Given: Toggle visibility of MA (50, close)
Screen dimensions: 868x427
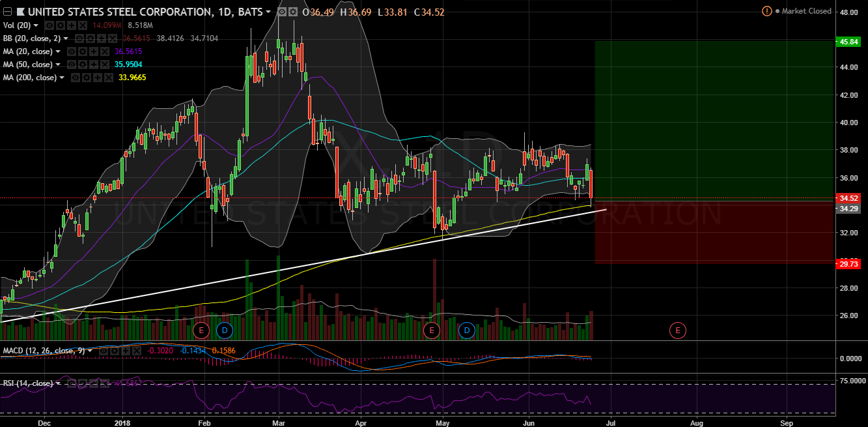Looking at the screenshot, I should point(72,65).
